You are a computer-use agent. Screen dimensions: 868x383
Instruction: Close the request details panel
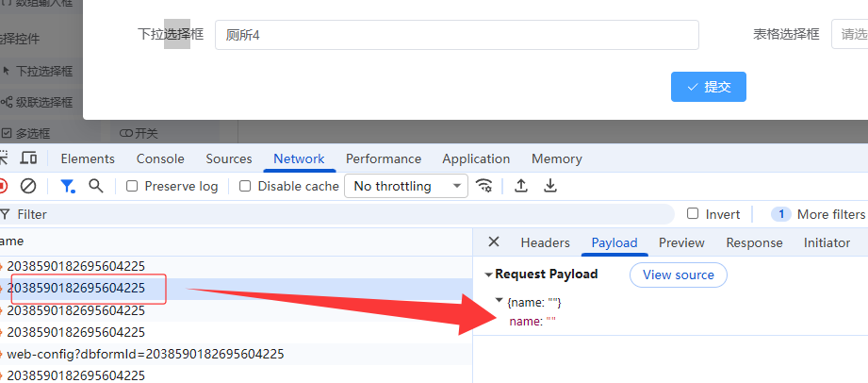(x=493, y=242)
